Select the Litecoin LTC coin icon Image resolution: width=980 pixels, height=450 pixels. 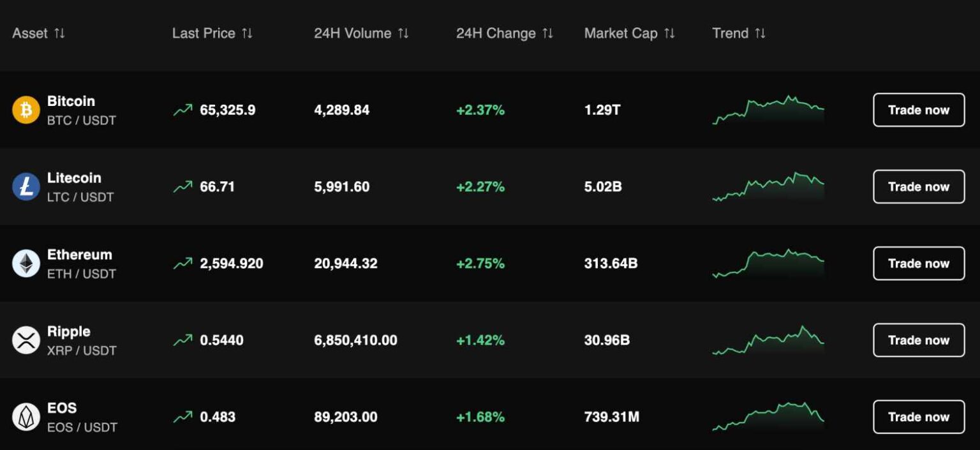click(26, 186)
